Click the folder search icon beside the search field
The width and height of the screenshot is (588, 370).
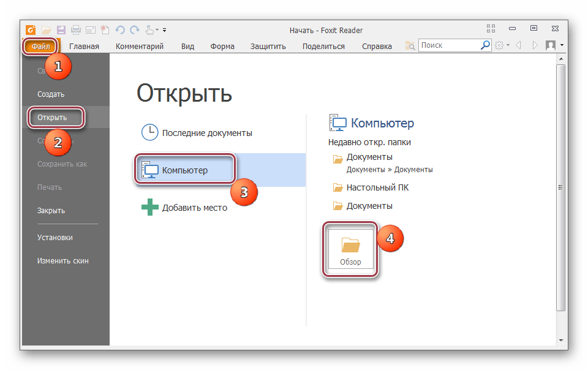tap(410, 46)
